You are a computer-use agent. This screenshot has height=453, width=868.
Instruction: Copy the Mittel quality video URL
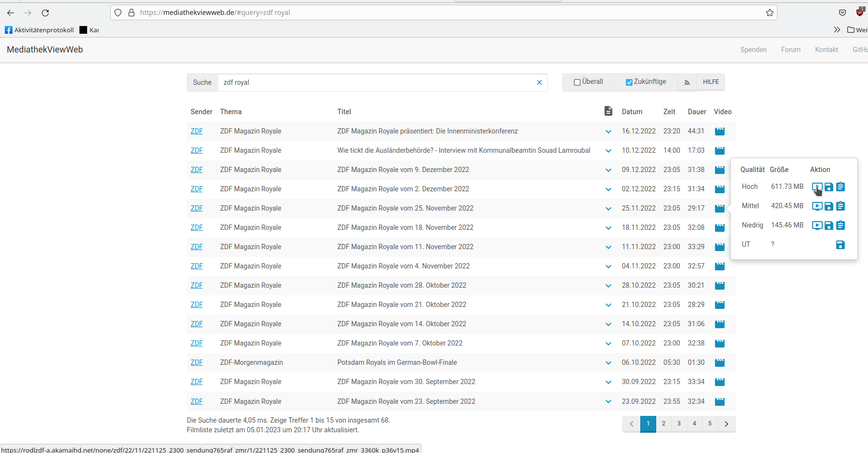click(841, 206)
